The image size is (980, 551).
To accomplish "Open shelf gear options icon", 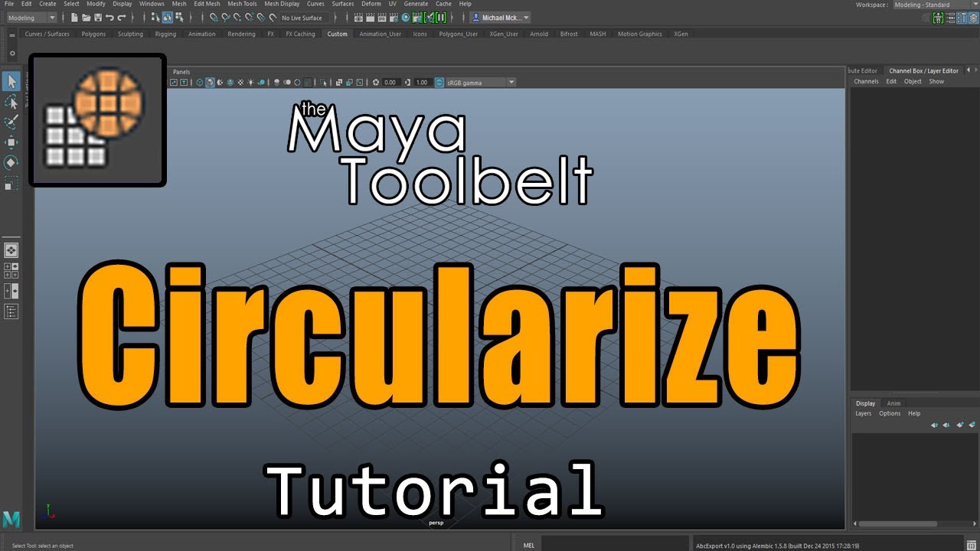I will pyautogui.click(x=12, y=53).
